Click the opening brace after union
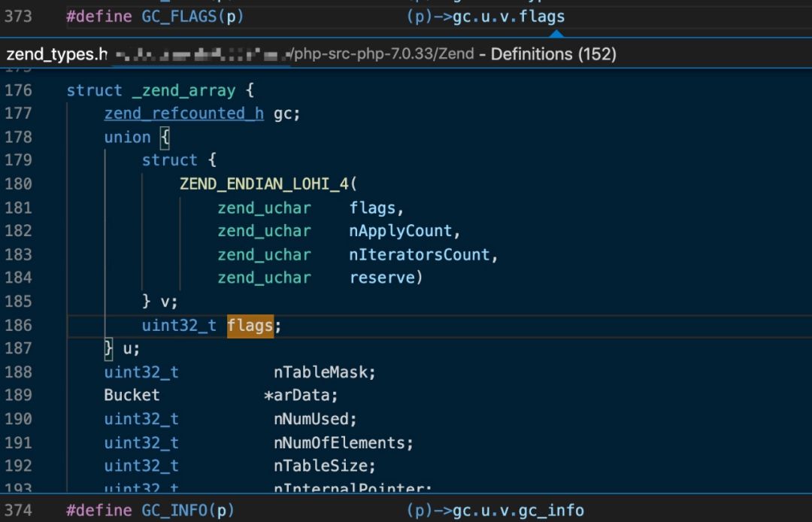 click(165, 137)
